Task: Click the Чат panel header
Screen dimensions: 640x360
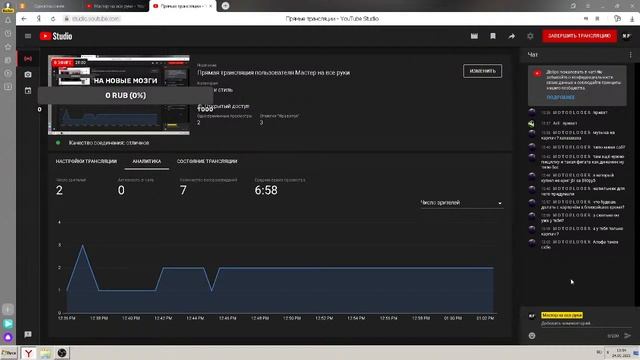Action: tap(532, 55)
